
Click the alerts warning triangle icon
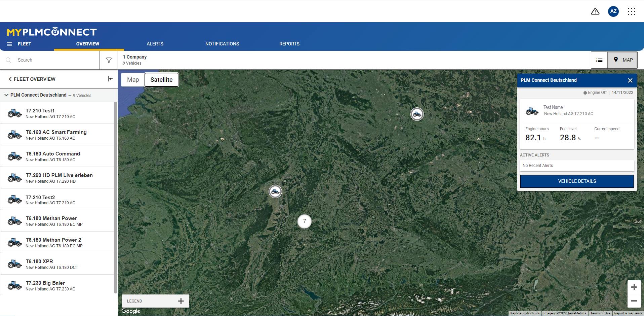coord(595,11)
